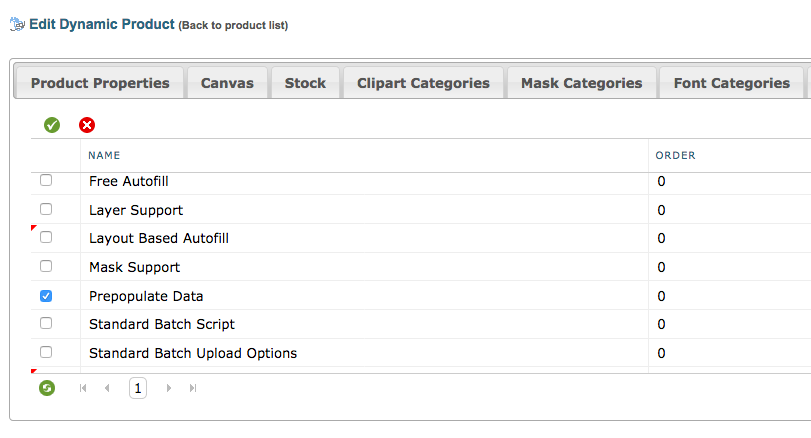Sort by the Order column header
Viewport: 811px width, 438px height.
[675, 155]
